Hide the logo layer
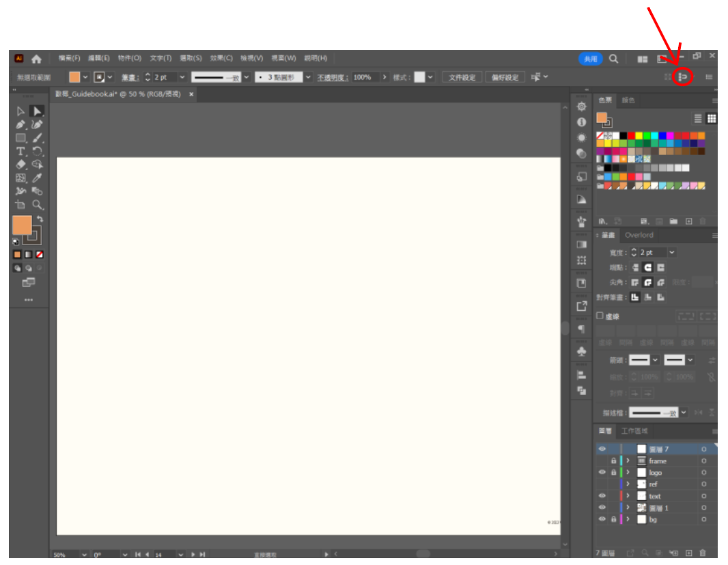 point(602,472)
